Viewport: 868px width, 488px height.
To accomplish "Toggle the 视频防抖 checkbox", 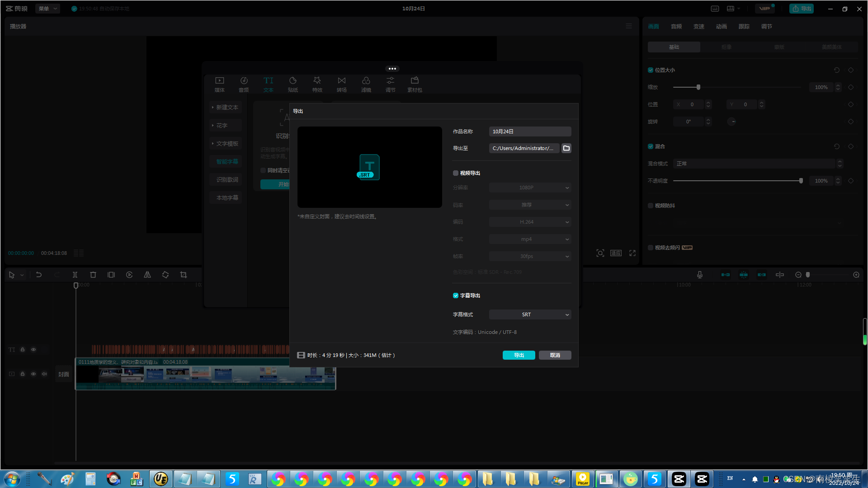I will [x=651, y=206].
